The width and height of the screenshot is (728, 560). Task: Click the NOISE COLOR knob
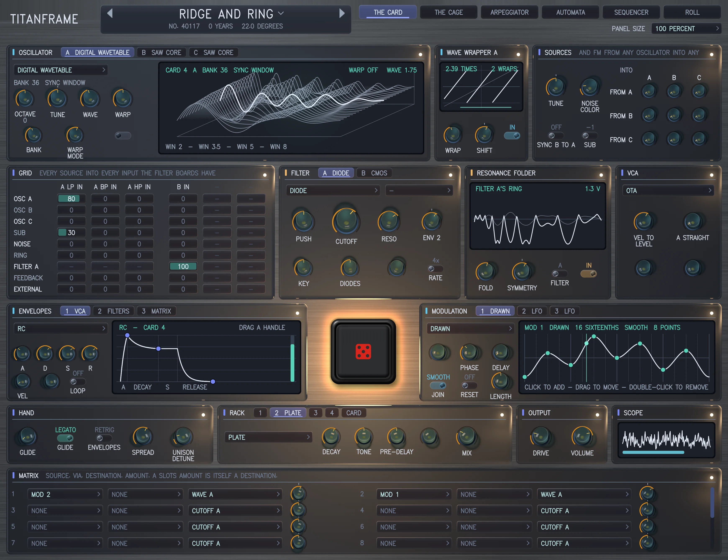[x=589, y=87]
